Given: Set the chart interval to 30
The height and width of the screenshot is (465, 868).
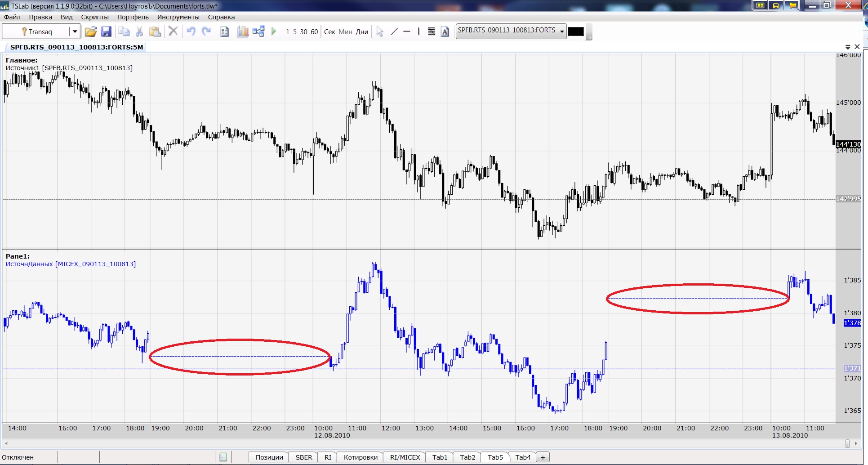Looking at the screenshot, I should tap(304, 32).
